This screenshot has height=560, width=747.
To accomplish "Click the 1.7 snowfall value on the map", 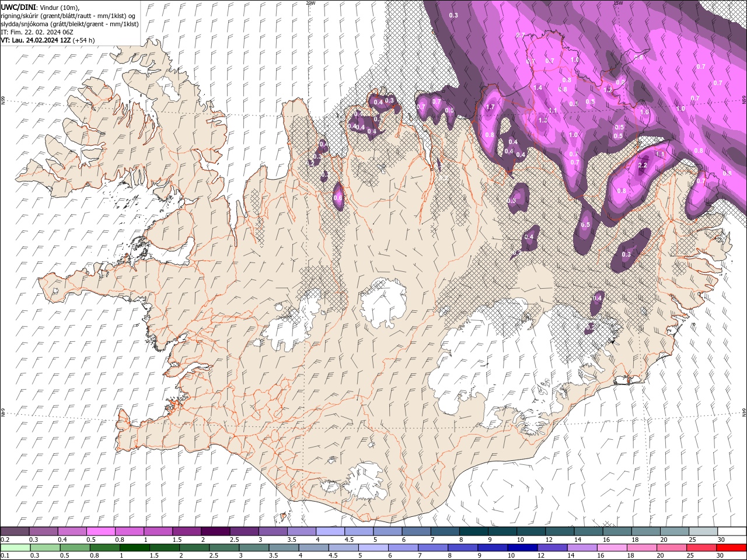I will [x=490, y=107].
